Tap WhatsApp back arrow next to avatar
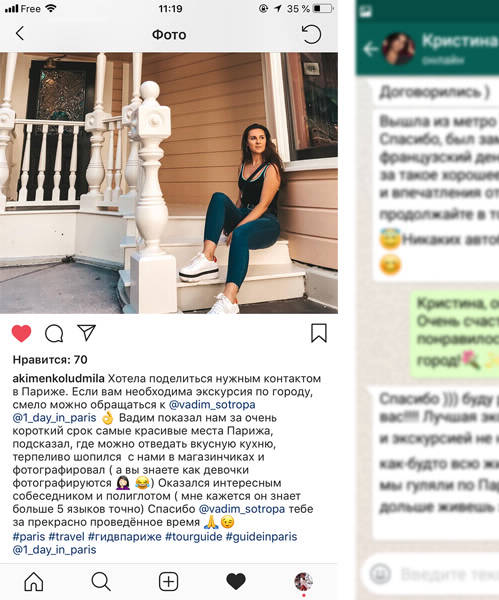499x600 pixels. coord(370,49)
